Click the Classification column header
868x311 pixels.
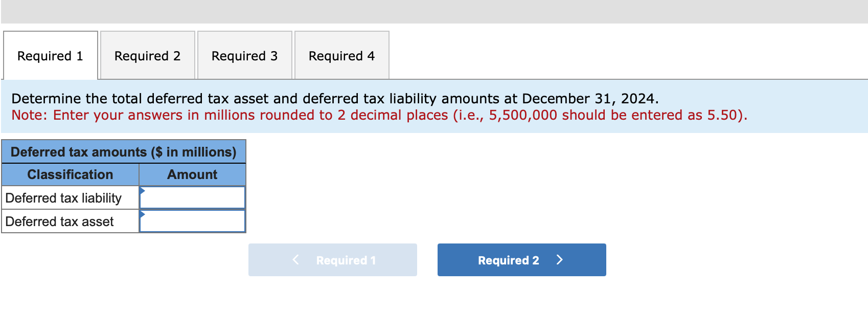pyautogui.click(x=70, y=174)
